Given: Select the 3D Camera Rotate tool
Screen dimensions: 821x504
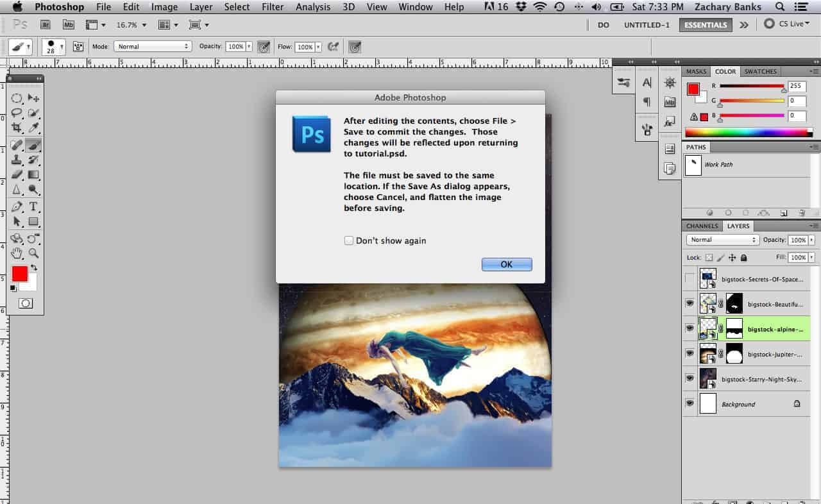Looking at the screenshot, I should coord(34,239).
